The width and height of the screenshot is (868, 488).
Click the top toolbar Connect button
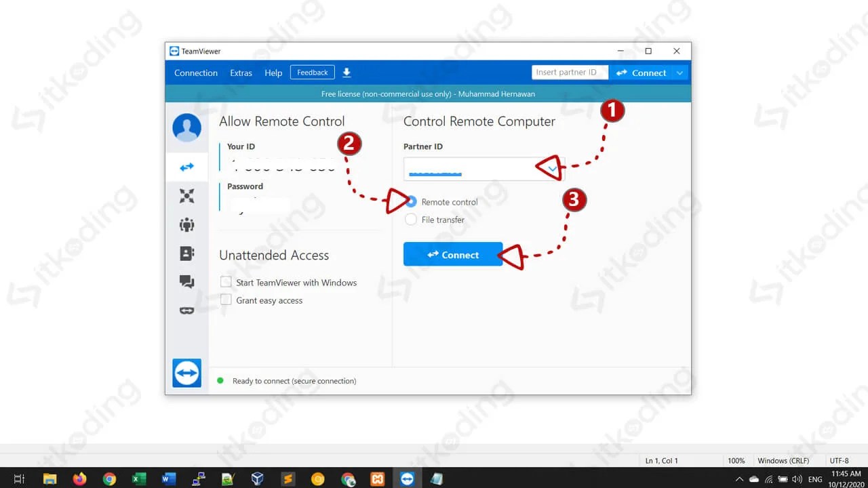642,73
